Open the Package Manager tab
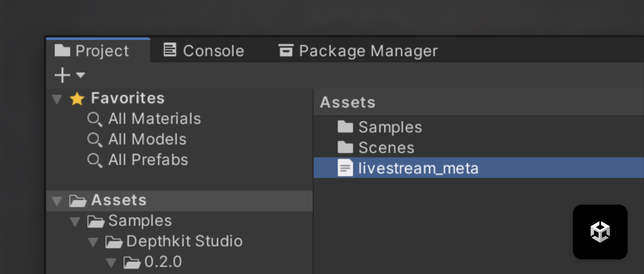This screenshot has height=274, width=644. (x=358, y=51)
